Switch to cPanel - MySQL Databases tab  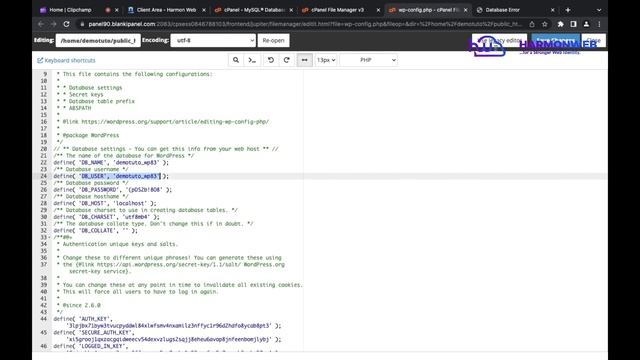(254, 10)
